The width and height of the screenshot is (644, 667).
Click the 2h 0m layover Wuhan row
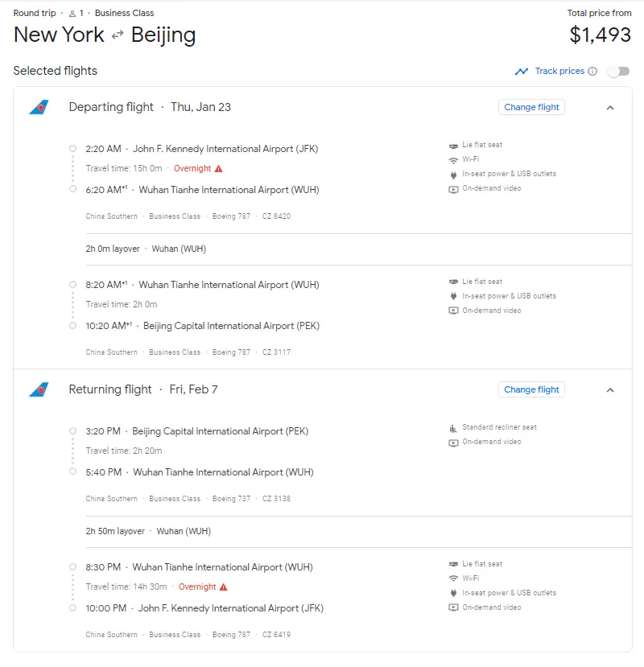point(146,249)
